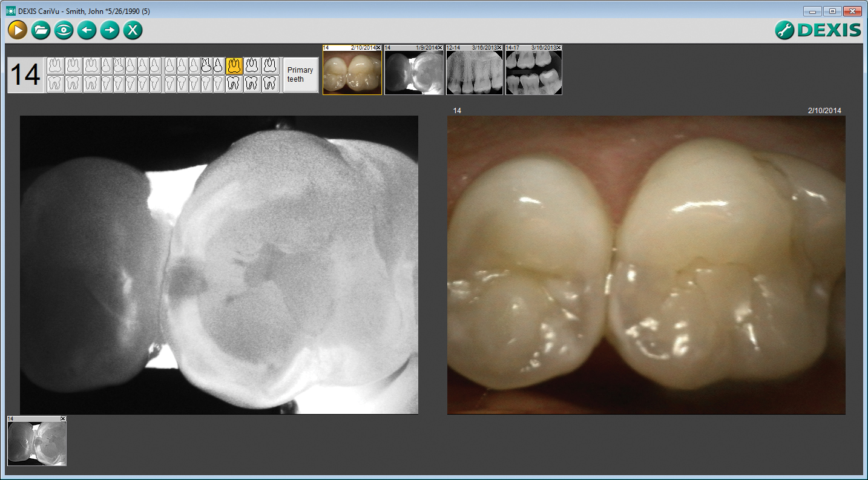Close the bottom-left tooth 14 thumbnail
The image size is (868, 480).
[x=63, y=419]
